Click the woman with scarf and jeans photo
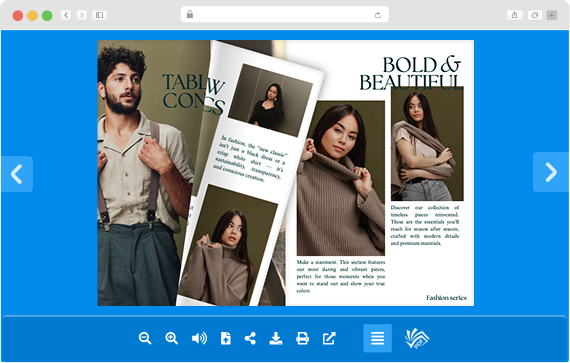The height and width of the screenshot is (363, 570). coord(427,144)
